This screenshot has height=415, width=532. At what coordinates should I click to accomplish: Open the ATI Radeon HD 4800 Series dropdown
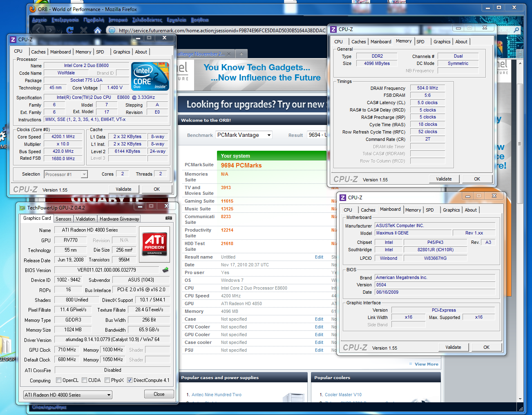(x=68, y=395)
